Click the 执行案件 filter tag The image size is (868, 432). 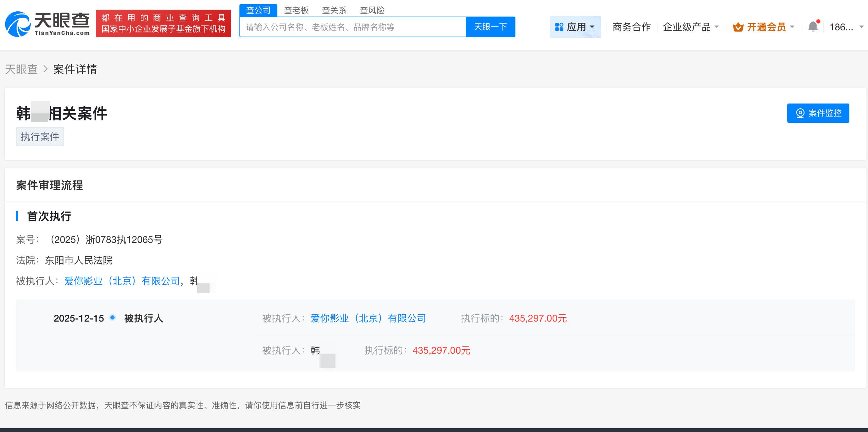click(x=40, y=137)
